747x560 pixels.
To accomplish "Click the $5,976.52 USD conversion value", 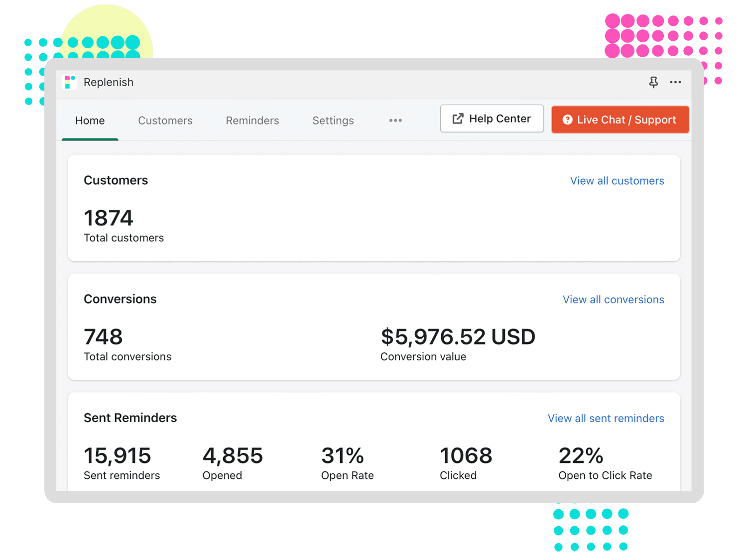I will (458, 337).
